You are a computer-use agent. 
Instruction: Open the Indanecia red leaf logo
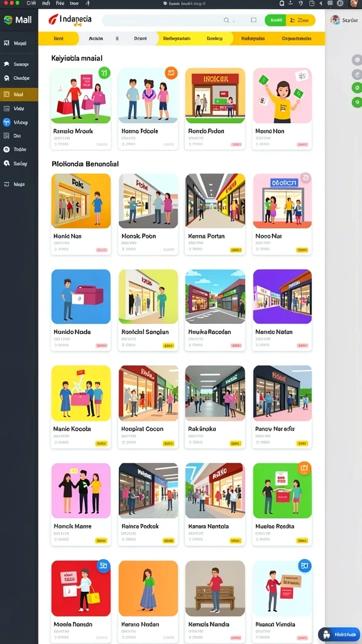53,19
